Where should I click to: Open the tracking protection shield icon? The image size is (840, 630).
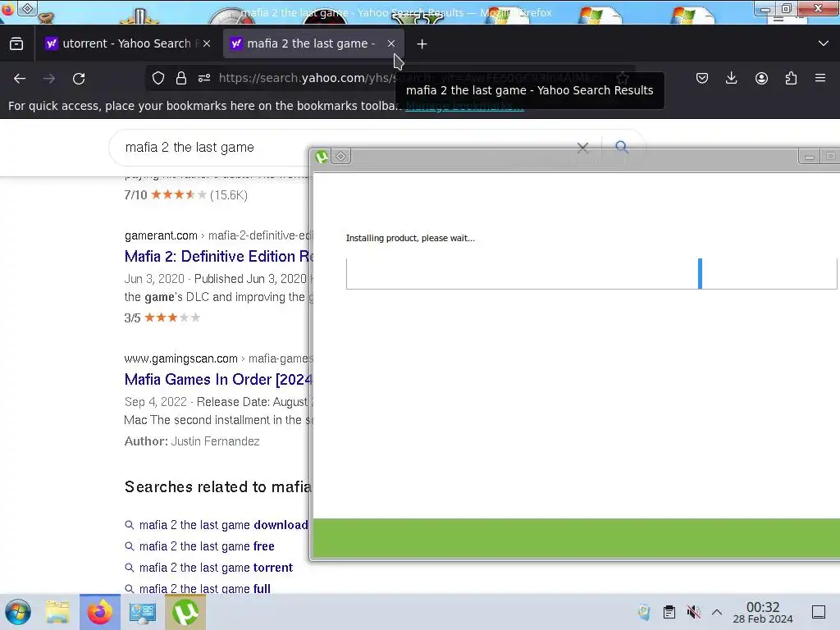(158, 78)
